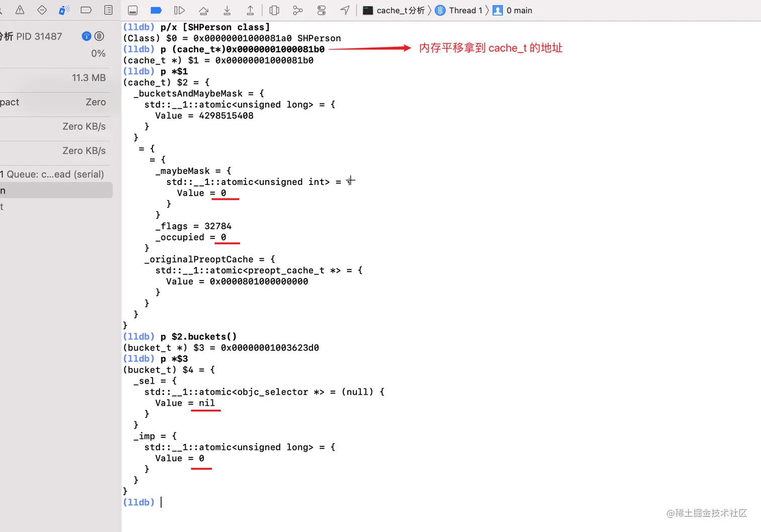Expand the Queue: c...ead (serial) thread row
761x532 pixels.
click(x=54, y=174)
